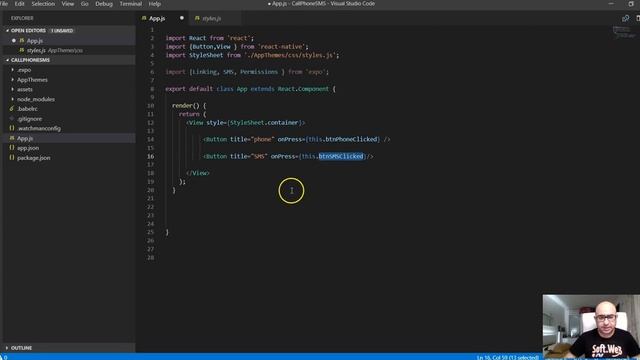Open the Debug menu
Image resolution: width=640 pixels, height=360 pixels.
coord(104,4)
